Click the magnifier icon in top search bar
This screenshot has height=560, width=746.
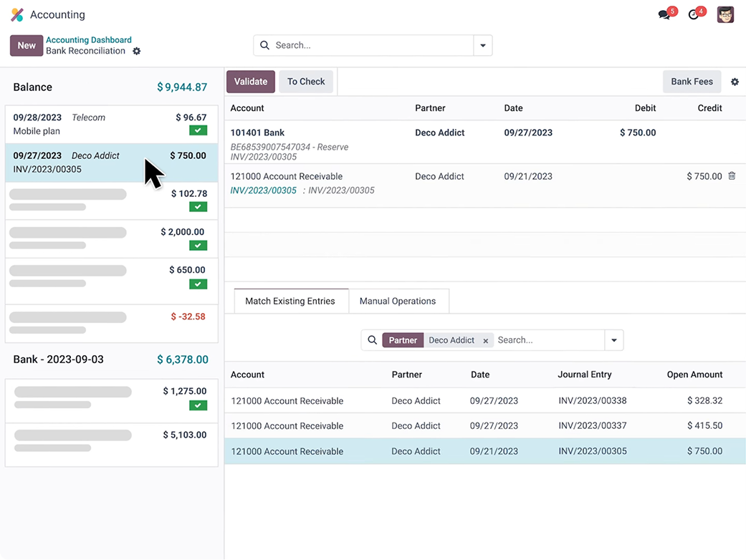(265, 45)
